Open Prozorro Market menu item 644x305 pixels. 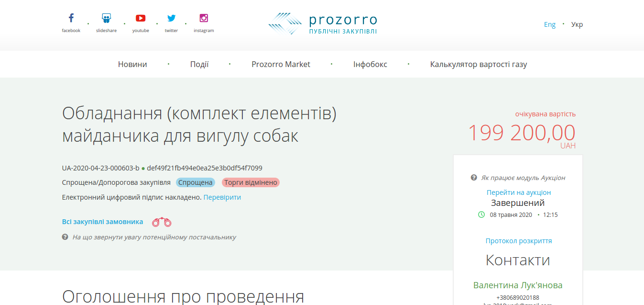281,64
